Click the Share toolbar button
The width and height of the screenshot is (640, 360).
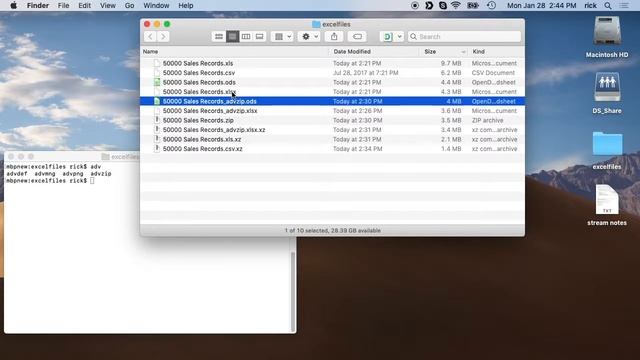coord(334,37)
